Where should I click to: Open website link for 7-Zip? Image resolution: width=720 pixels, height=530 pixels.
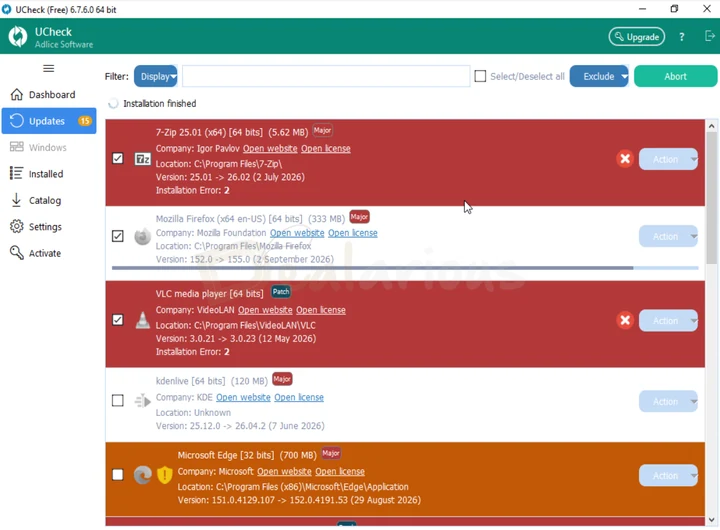pyautogui.click(x=270, y=149)
